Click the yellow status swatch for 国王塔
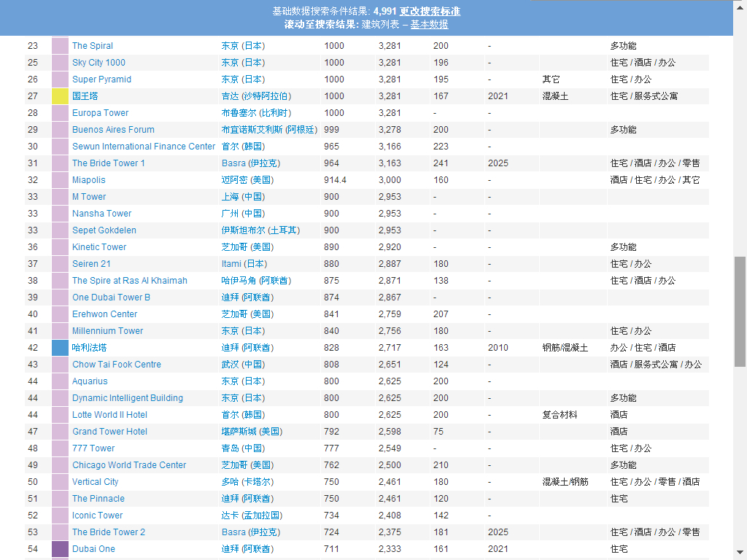This screenshot has height=560, width=747. 60,96
